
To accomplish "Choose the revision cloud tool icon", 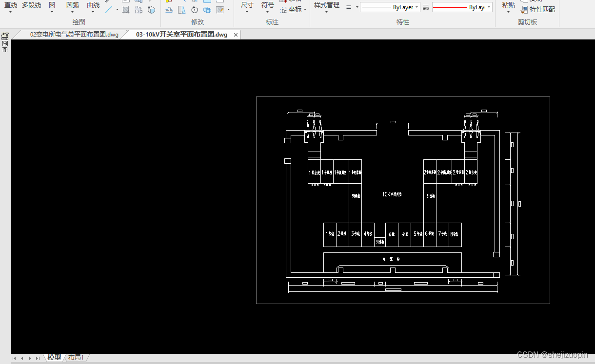I will [x=139, y=9].
